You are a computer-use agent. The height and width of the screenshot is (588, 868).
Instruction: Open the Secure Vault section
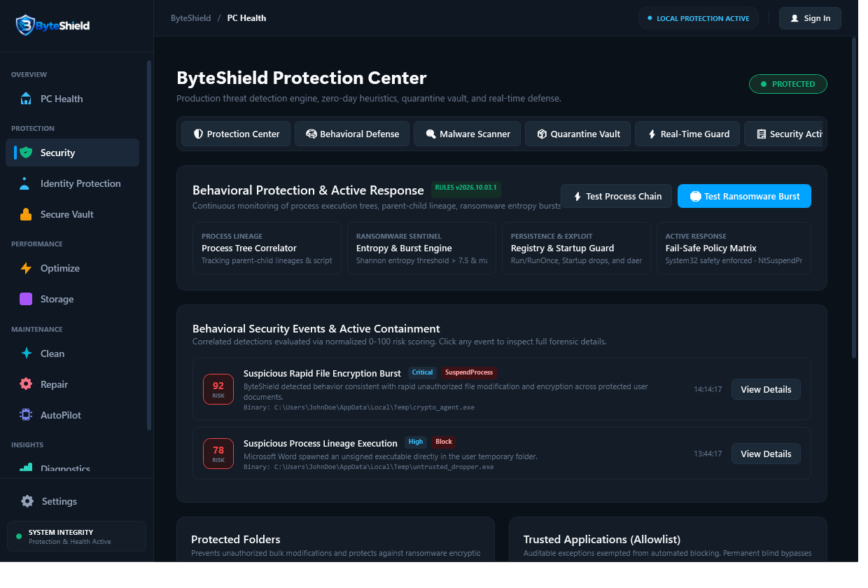72,214
